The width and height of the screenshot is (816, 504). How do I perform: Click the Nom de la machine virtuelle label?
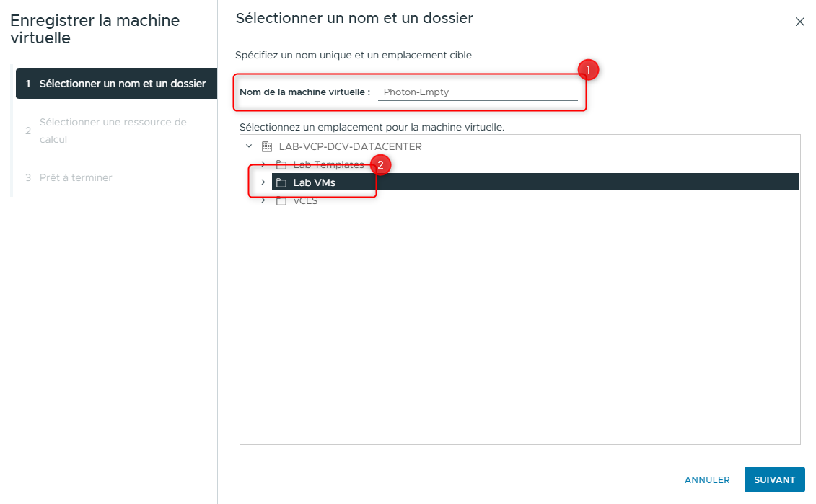coord(304,92)
